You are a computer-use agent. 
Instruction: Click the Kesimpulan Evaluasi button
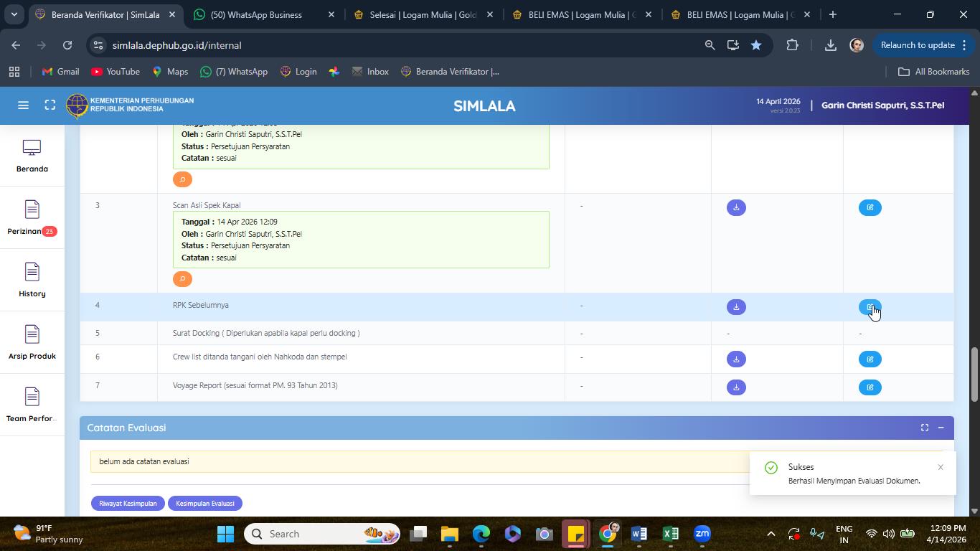point(205,503)
